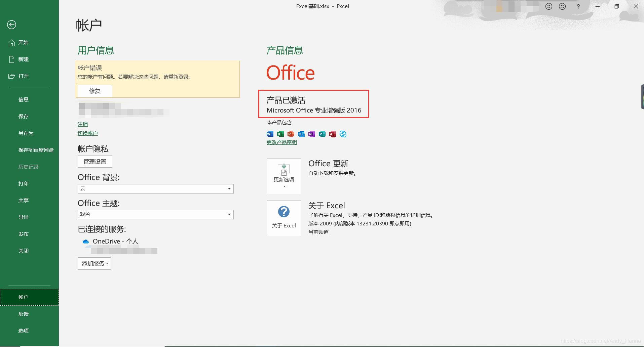Click the Word app icon
The height and width of the screenshot is (347, 644).
(270, 134)
